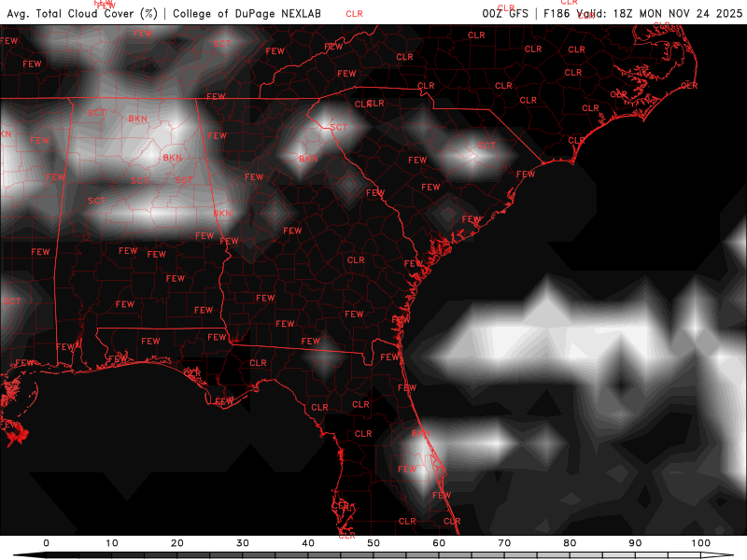
Task: Select the "F186" forecast hour text
Action: click(x=557, y=13)
